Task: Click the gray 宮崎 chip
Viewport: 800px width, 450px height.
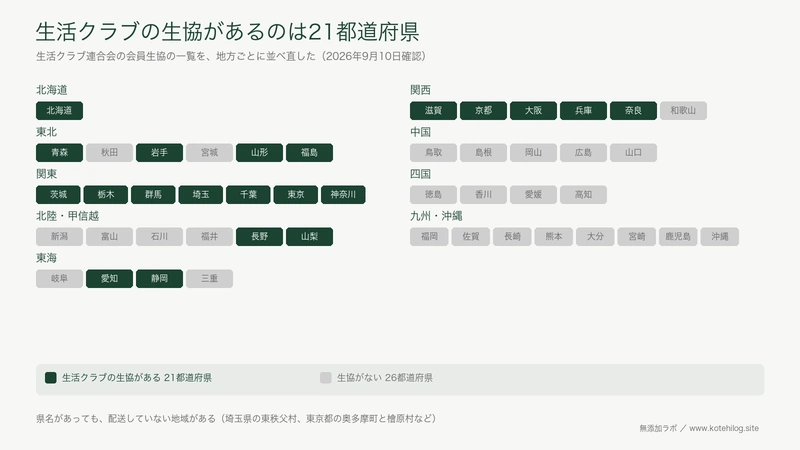Action: point(637,237)
